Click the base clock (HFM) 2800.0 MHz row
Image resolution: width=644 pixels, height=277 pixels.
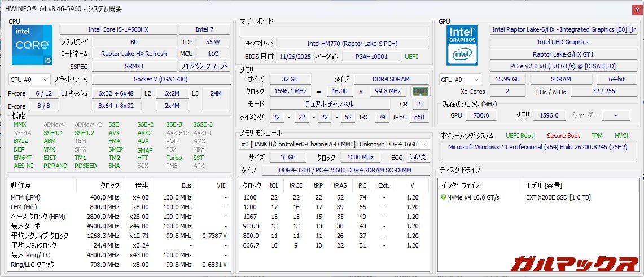coord(119,217)
